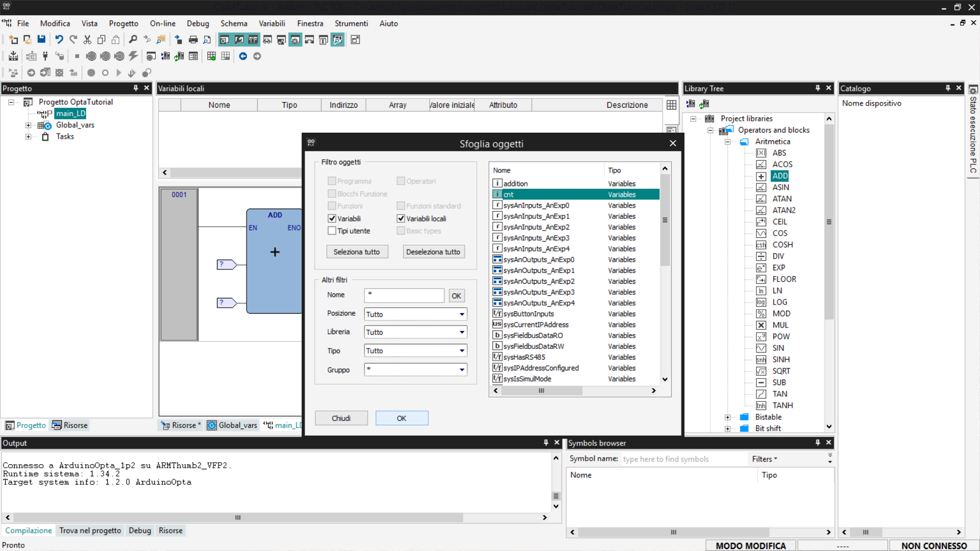Expand the Bistable library folder
The width and height of the screenshot is (980, 551).
727,417
